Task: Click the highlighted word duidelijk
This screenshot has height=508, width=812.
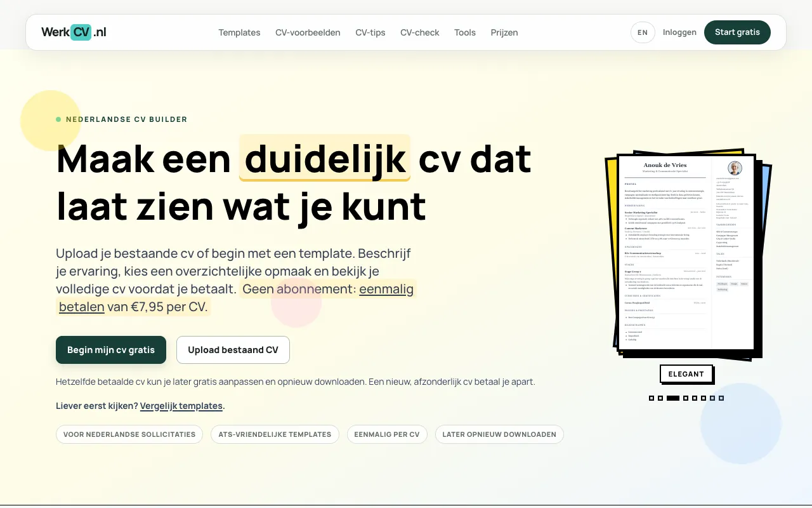Action: 325,158
